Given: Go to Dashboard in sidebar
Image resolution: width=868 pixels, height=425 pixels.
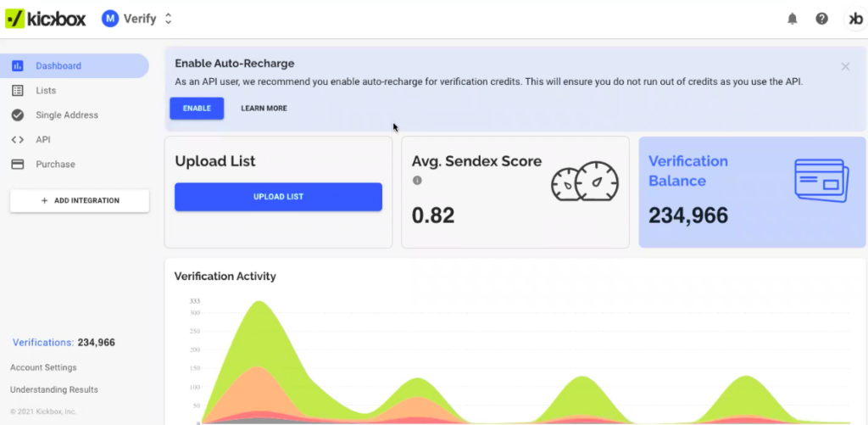Looking at the screenshot, I should coord(75,66).
